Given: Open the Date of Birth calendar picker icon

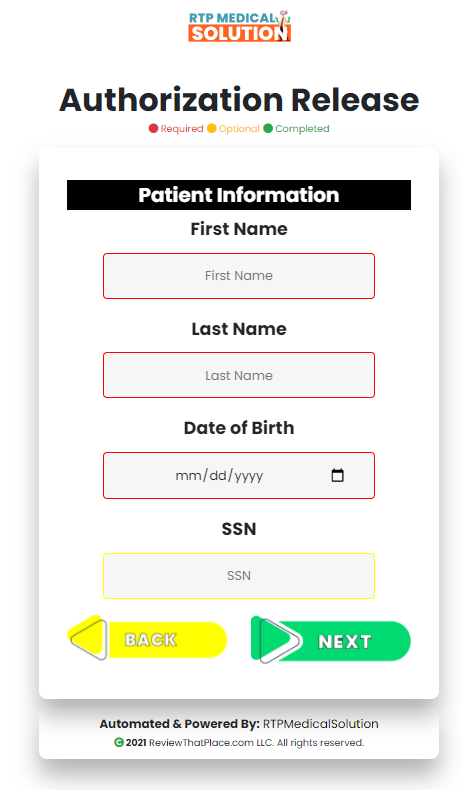Looking at the screenshot, I should 337,475.
